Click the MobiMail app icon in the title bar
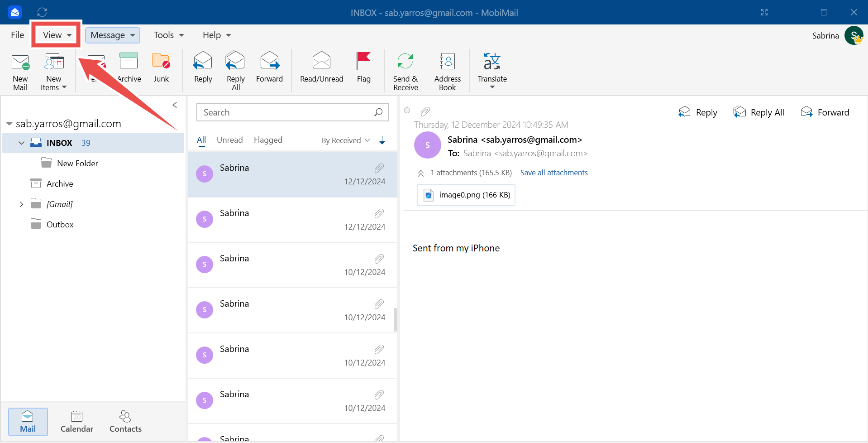 15,12
